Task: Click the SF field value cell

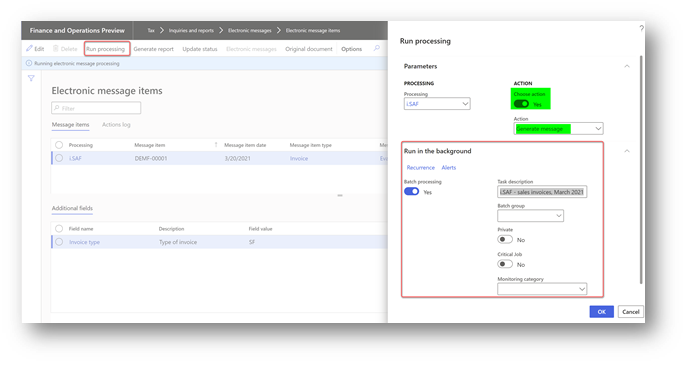Action: (252, 242)
